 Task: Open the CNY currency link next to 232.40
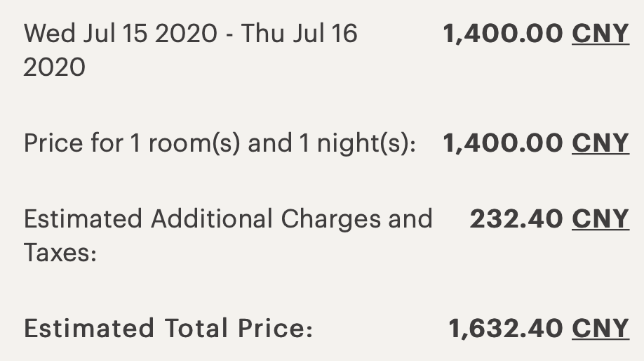click(x=601, y=219)
